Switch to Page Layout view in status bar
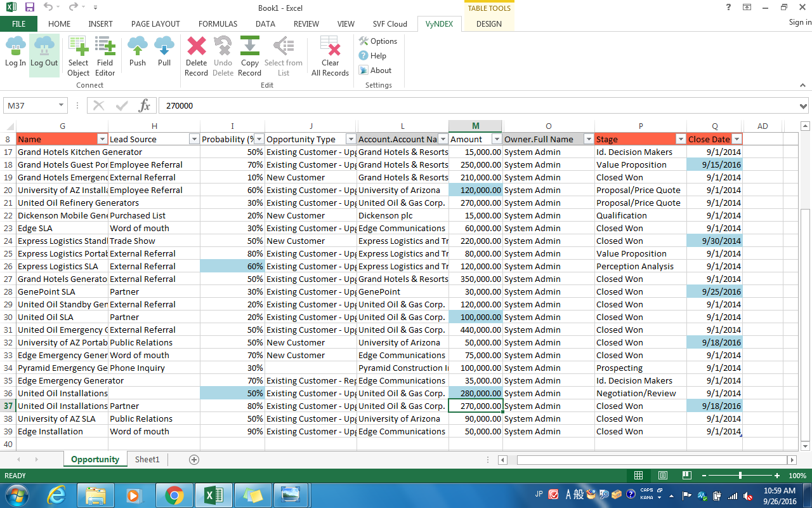 point(662,476)
